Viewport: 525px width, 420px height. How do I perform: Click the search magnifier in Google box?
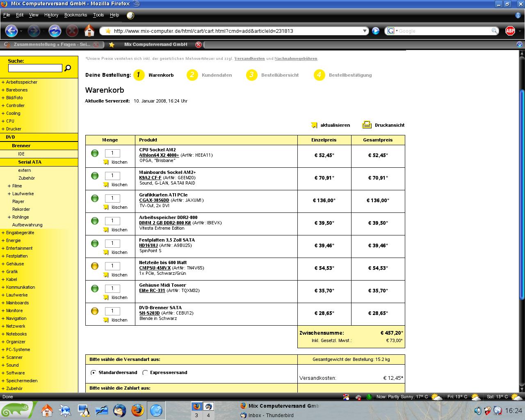pyautogui.click(x=495, y=31)
